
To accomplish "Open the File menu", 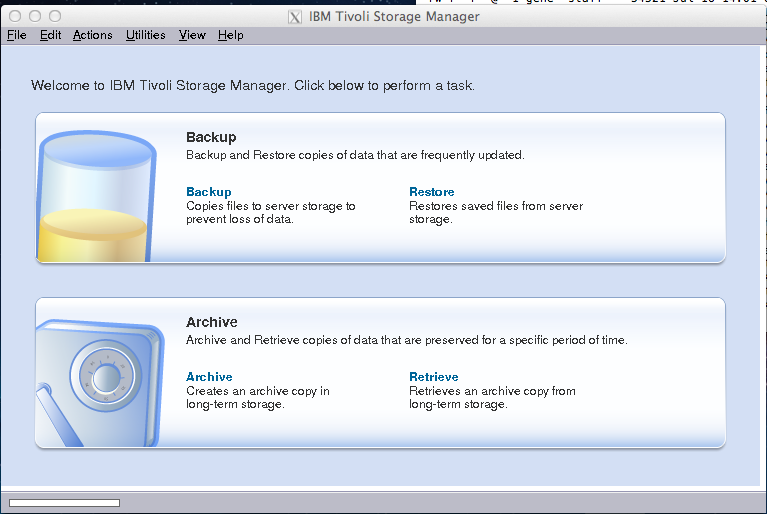I will click(x=16, y=35).
